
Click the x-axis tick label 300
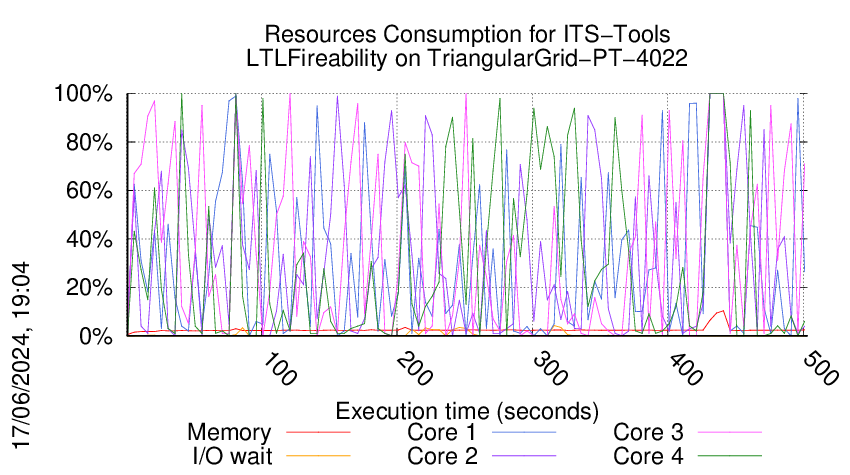551,369
